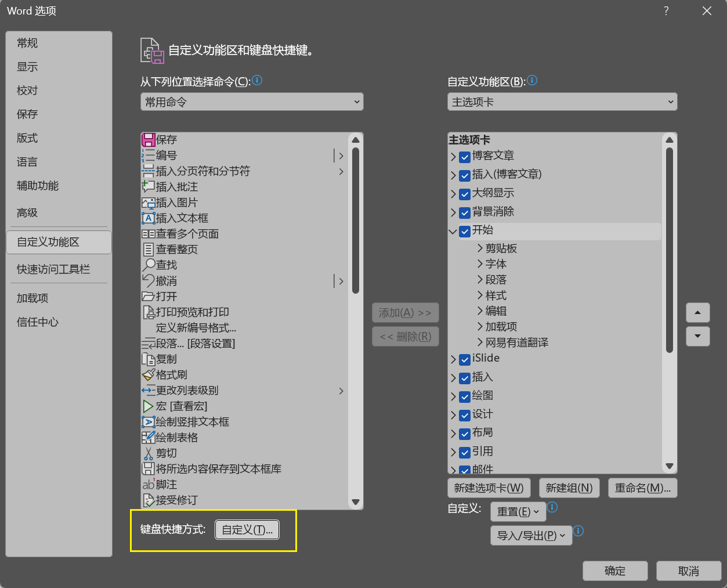This screenshot has height=588, width=727.
Task: Select the 撤消 undo icon
Action: pos(149,281)
